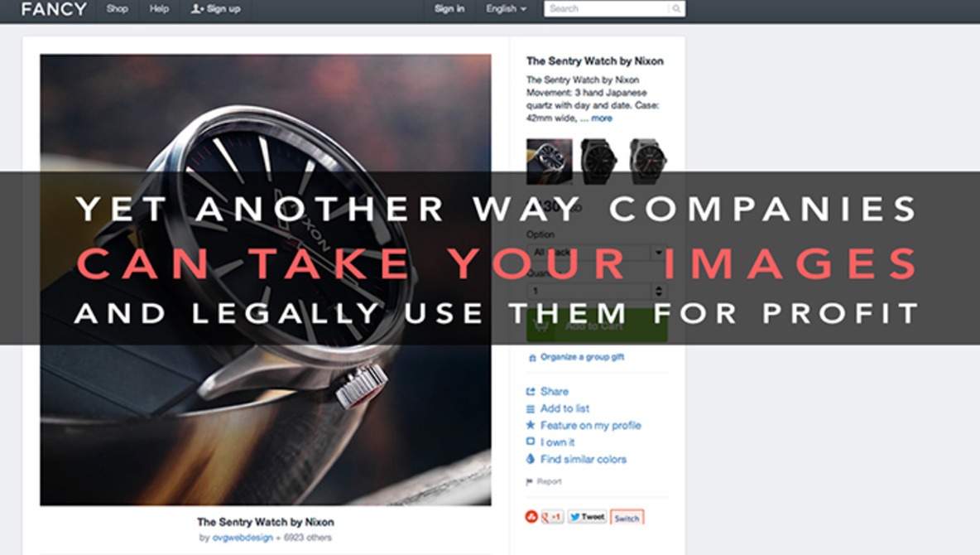980x555 pixels.
Task: Open the Shop menu
Action: 117,9
